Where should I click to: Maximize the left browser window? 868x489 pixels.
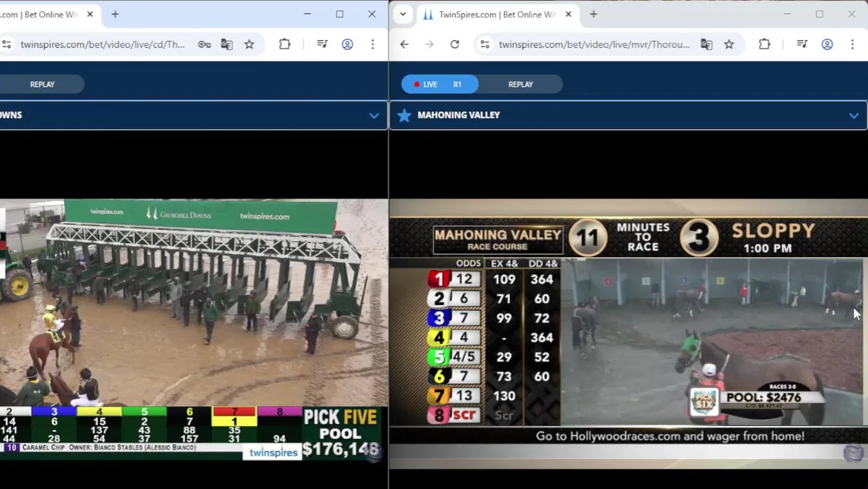pyautogui.click(x=340, y=14)
